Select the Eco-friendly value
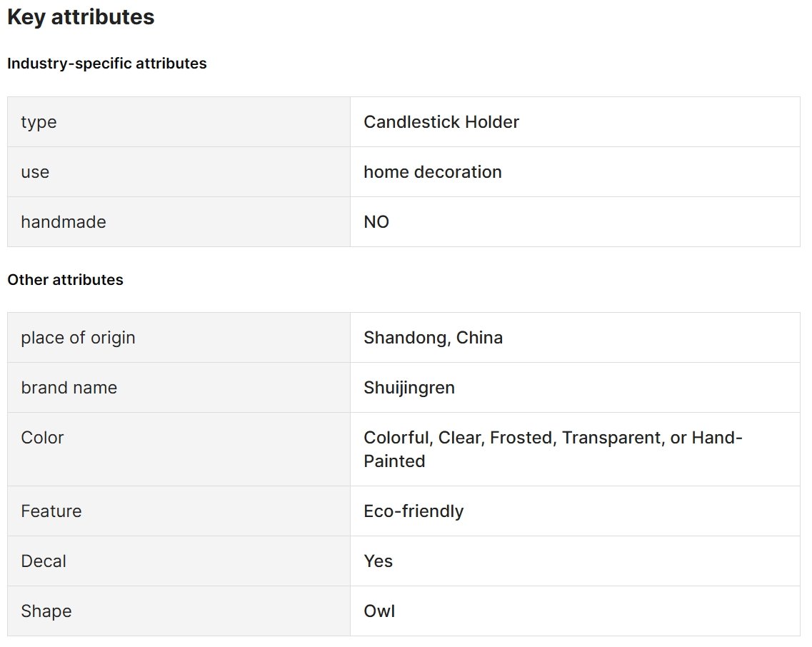The image size is (812, 647). coord(413,511)
